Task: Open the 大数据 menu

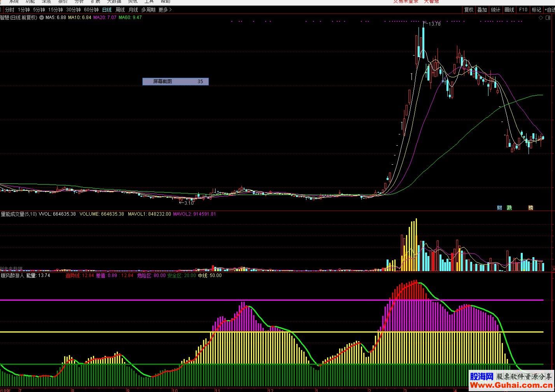Action: [114, 2]
